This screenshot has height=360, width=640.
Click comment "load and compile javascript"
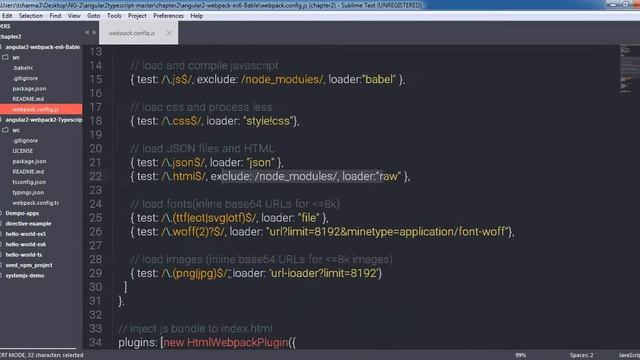(204, 65)
